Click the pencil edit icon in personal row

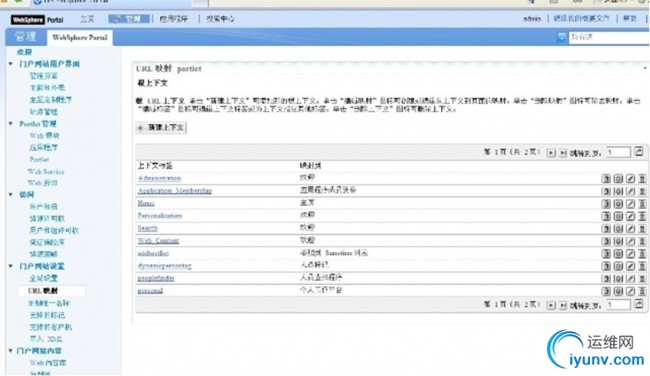630,291
